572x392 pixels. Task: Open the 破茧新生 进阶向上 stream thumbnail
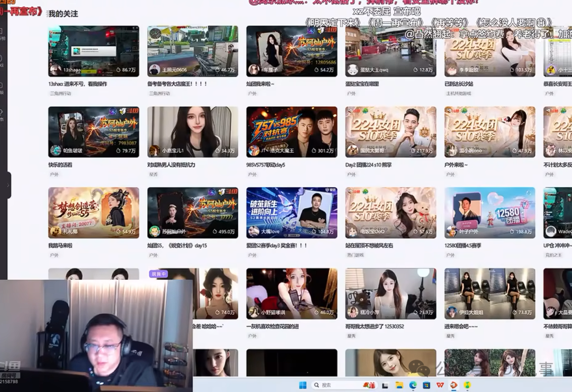tap(292, 213)
